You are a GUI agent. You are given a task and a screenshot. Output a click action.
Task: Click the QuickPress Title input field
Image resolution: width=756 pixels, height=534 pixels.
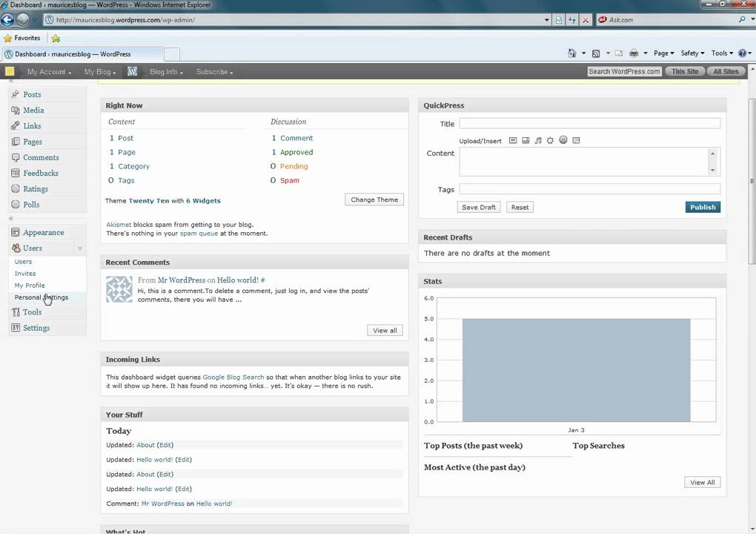pos(590,124)
